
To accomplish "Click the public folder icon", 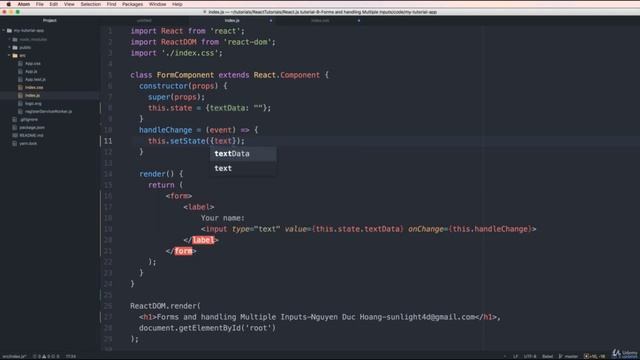I will (15, 47).
